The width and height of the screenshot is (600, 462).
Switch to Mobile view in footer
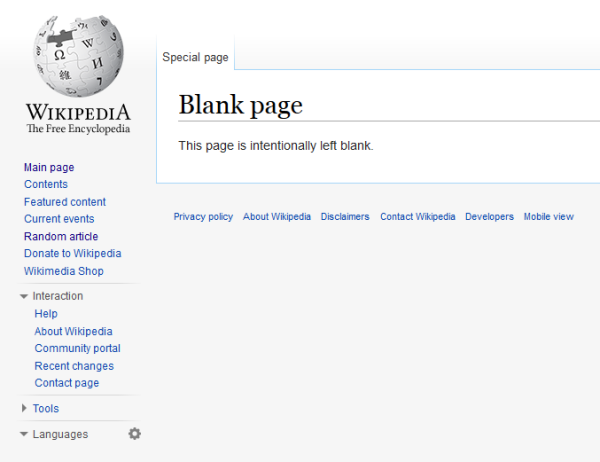549,217
